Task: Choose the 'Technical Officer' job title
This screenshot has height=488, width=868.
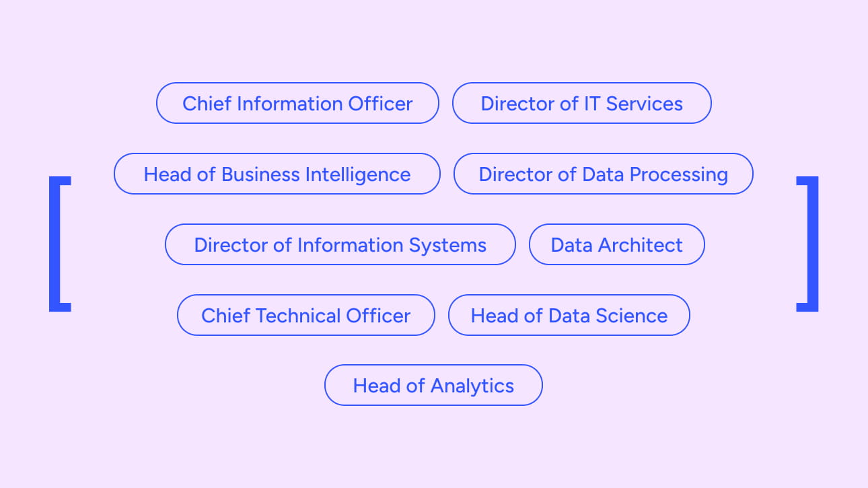Action: point(305,316)
